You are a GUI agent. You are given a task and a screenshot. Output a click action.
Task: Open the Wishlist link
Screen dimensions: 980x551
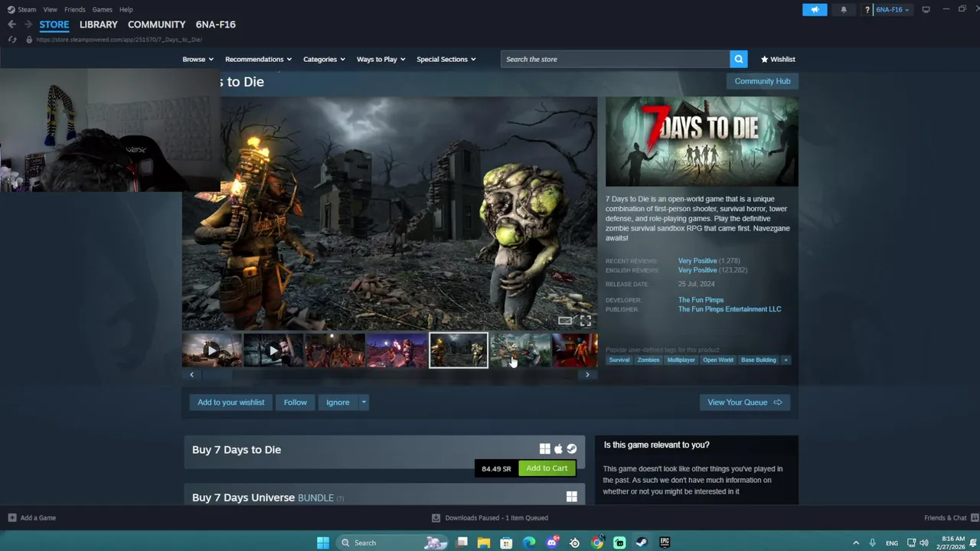coord(778,59)
